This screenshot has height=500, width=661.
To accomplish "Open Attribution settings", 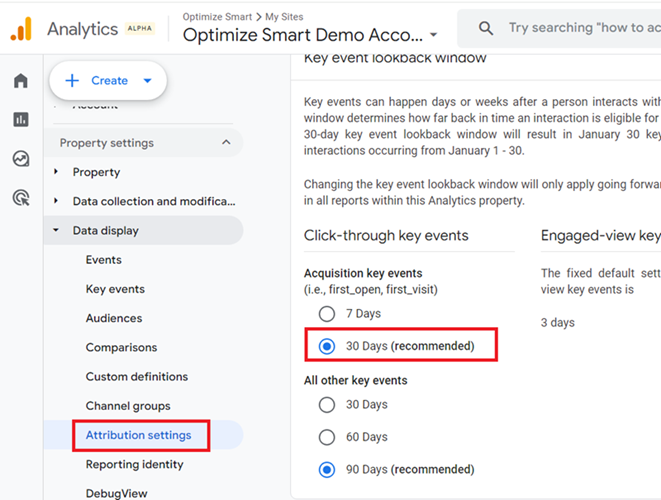I will 138,435.
